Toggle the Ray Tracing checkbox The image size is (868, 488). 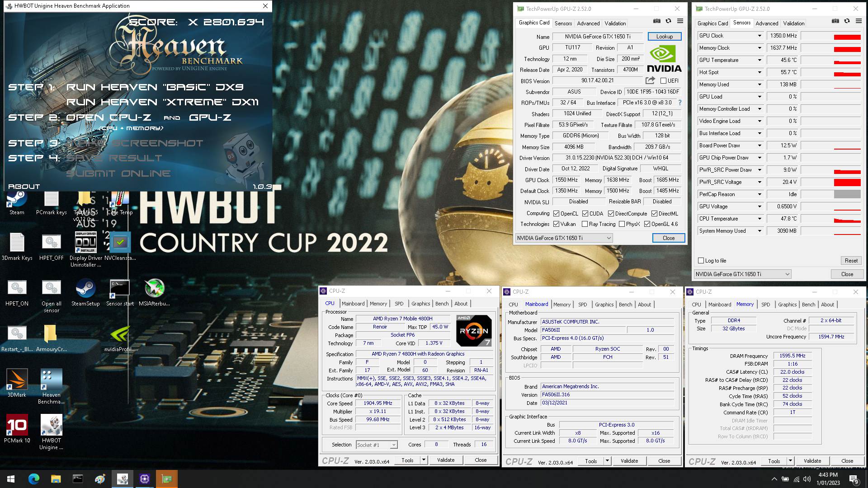click(x=585, y=224)
